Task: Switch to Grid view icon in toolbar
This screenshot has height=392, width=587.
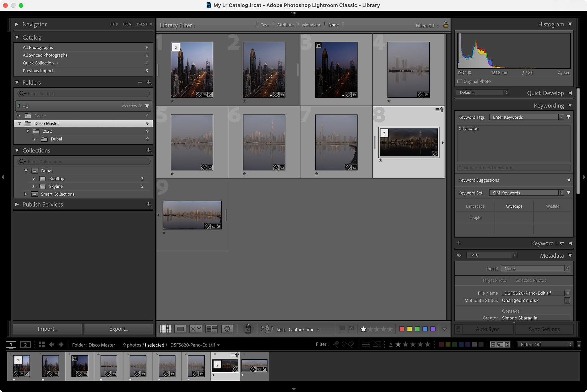Action: tap(165, 329)
